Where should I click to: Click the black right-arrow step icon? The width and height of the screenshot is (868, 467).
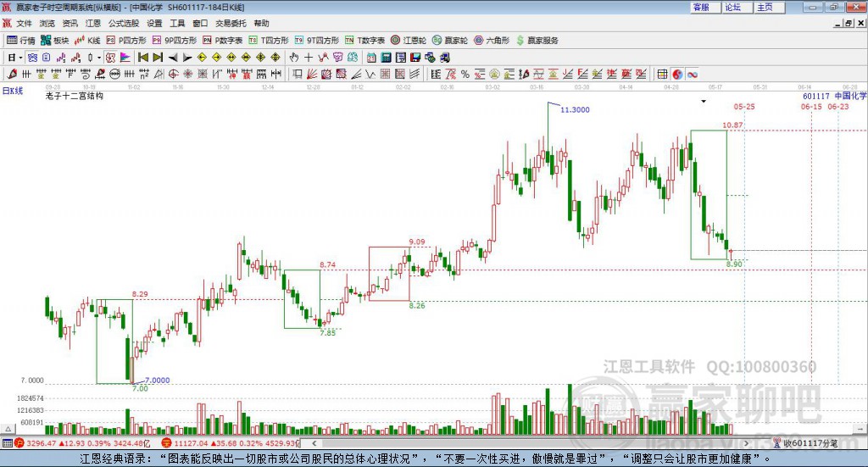(x=187, y=58)
